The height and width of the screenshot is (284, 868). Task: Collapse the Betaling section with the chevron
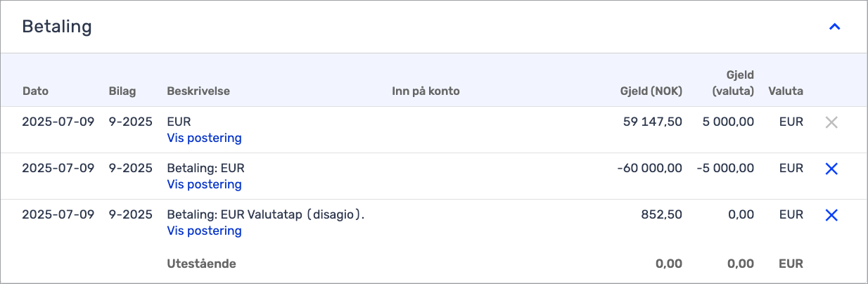click(835, 27)
